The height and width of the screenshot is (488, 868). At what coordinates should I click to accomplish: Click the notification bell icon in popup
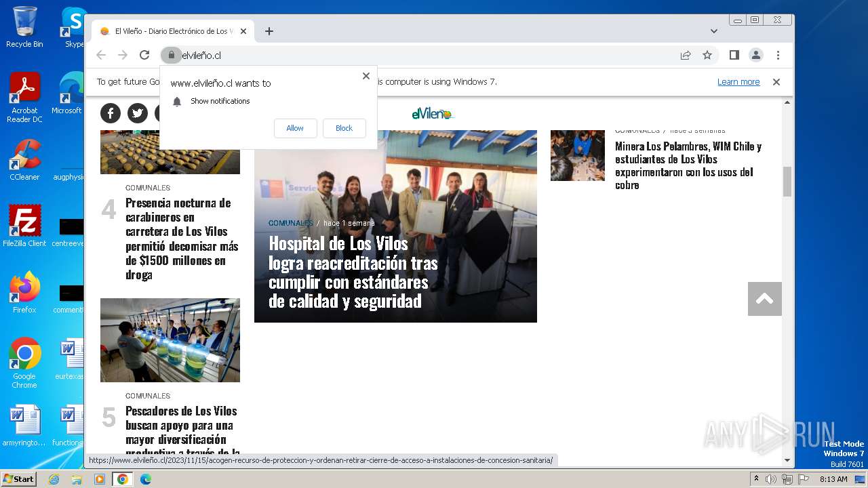(177, 102)
